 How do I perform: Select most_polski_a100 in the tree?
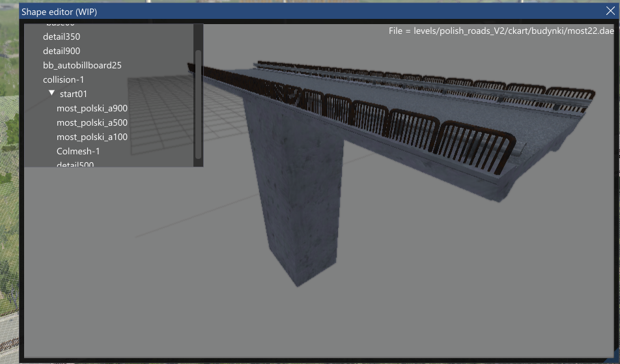point(92,137)
